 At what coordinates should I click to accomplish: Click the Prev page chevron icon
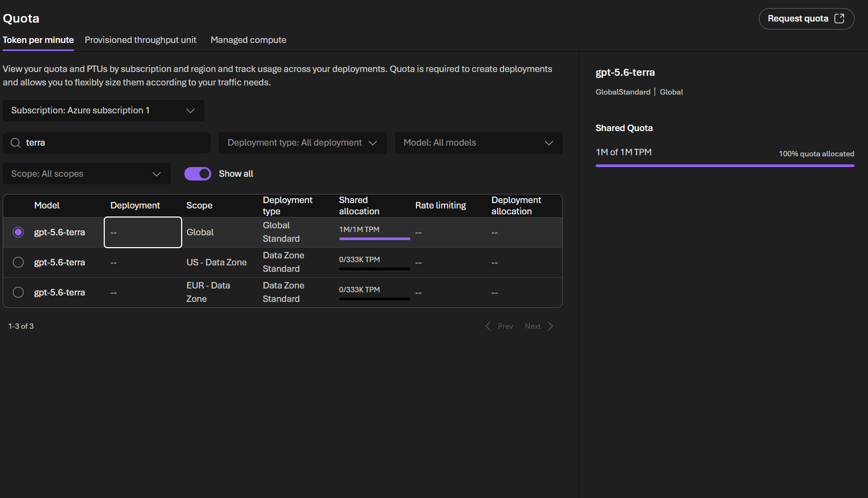click(488, 326)
